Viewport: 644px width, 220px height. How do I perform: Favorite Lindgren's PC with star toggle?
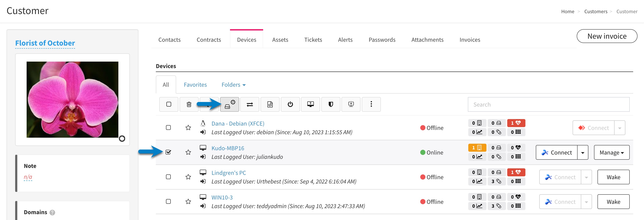pos(188,177)
